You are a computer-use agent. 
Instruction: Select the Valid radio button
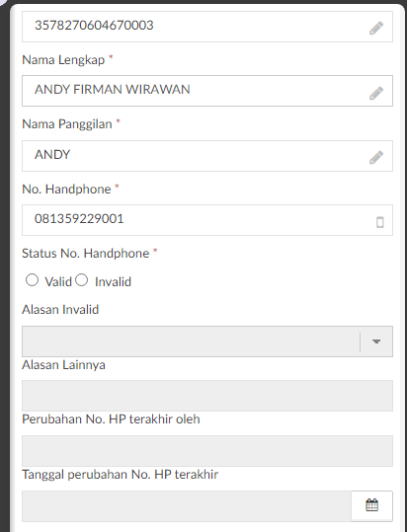pos(32,280)
